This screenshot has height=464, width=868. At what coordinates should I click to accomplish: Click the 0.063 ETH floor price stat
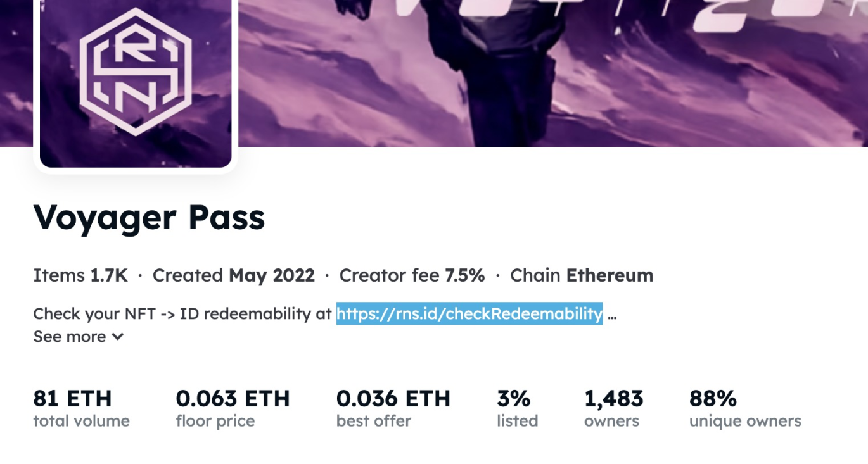(x=233, y=399)
